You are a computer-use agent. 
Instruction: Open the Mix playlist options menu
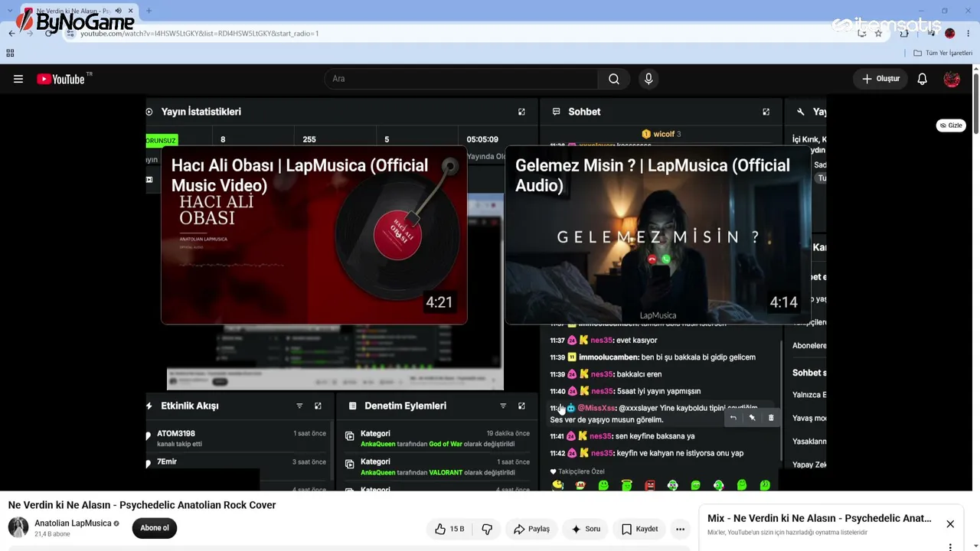click(x=950, y=547)
